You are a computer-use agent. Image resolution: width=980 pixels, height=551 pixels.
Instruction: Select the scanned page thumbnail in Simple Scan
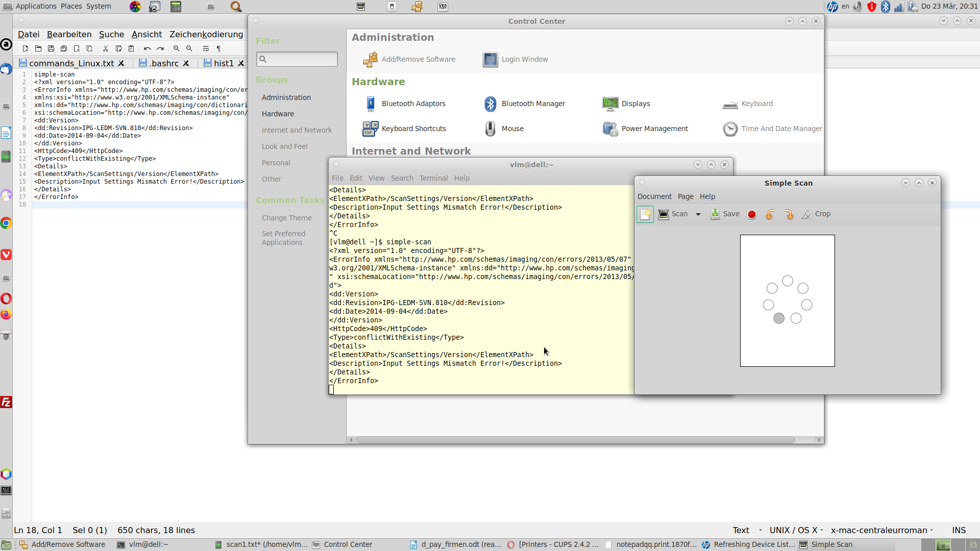pos(788,300)
